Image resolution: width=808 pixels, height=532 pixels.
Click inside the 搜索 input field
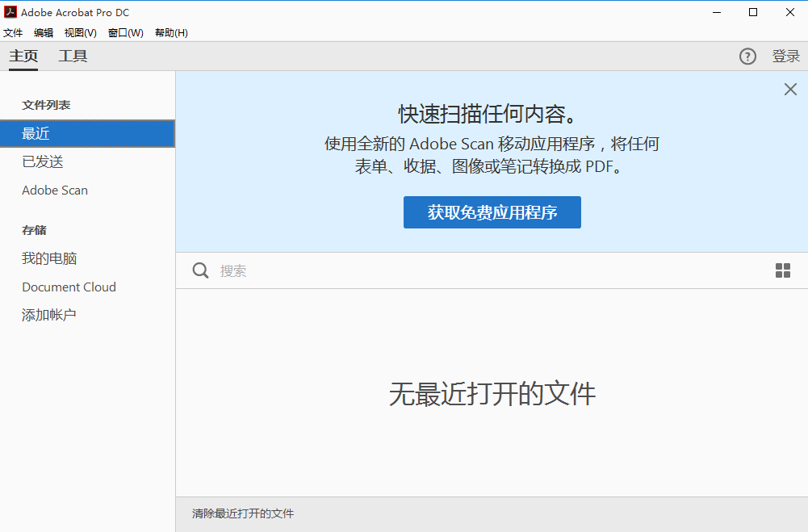click(x=484, y=271)
